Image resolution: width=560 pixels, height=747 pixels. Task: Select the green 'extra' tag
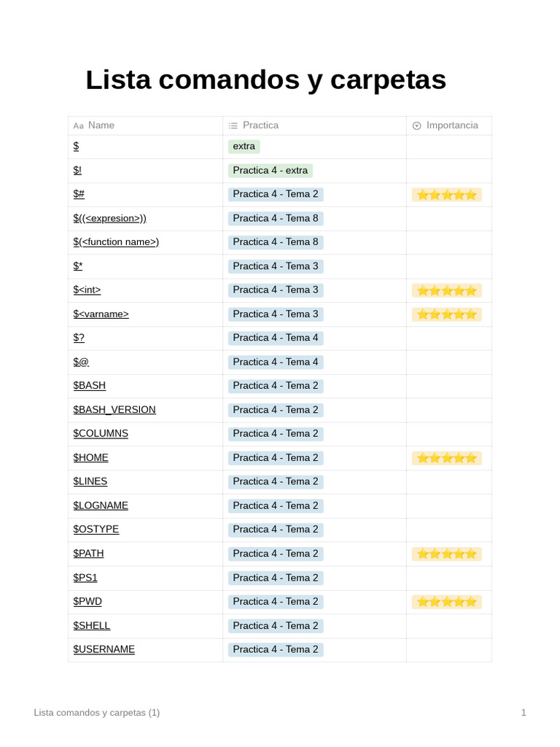click(244, 147)
